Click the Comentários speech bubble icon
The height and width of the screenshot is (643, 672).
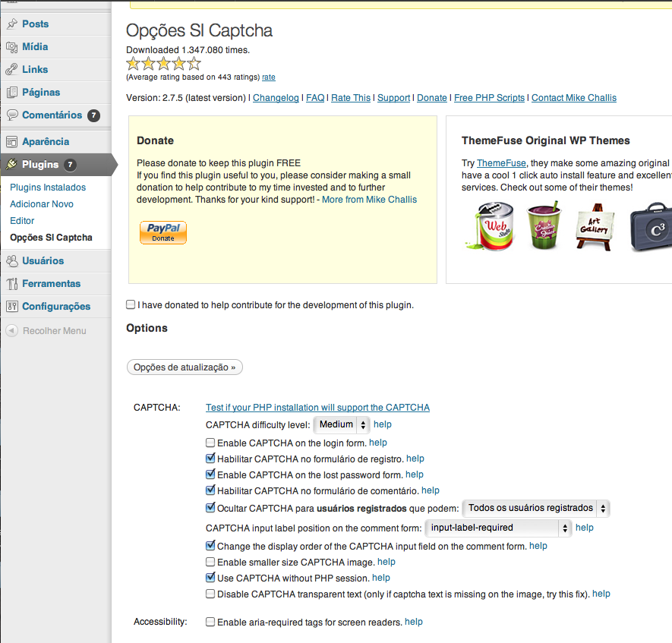(x=12, y=115)
